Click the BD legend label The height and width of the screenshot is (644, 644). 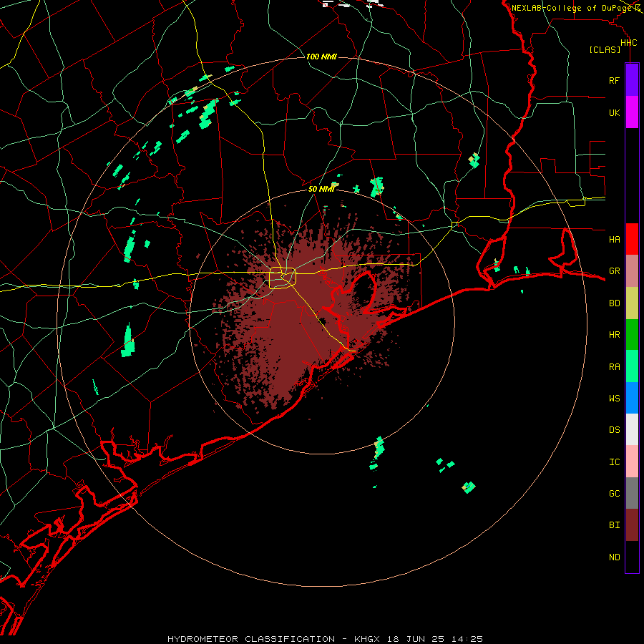pyautogui.click(x=614, y=303)
